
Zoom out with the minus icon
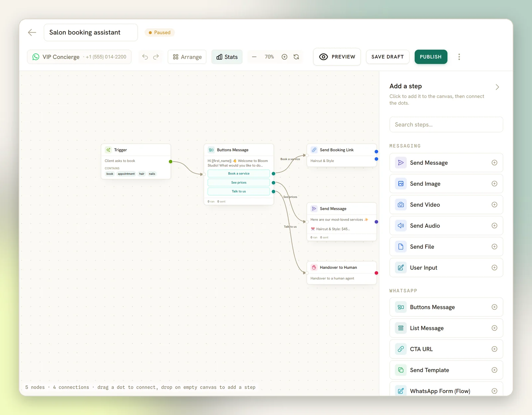(x=254, y=57)
